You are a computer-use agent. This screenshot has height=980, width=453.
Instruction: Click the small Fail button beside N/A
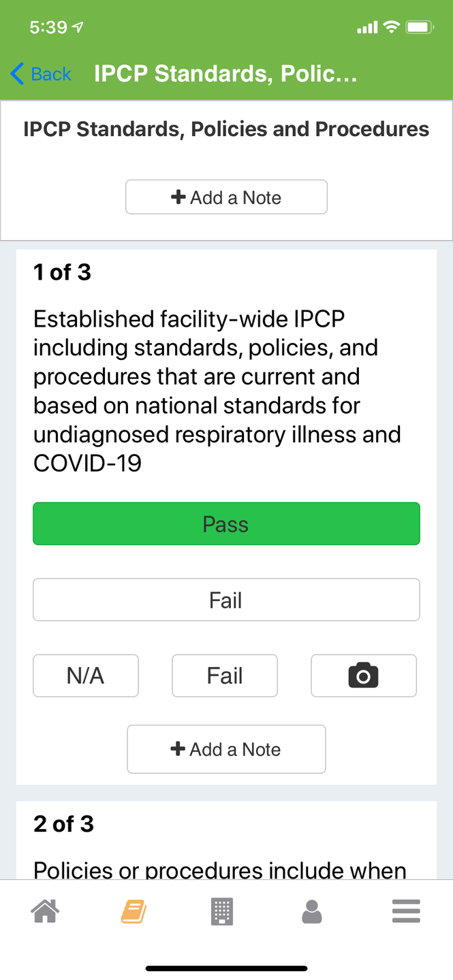(225, 676)
